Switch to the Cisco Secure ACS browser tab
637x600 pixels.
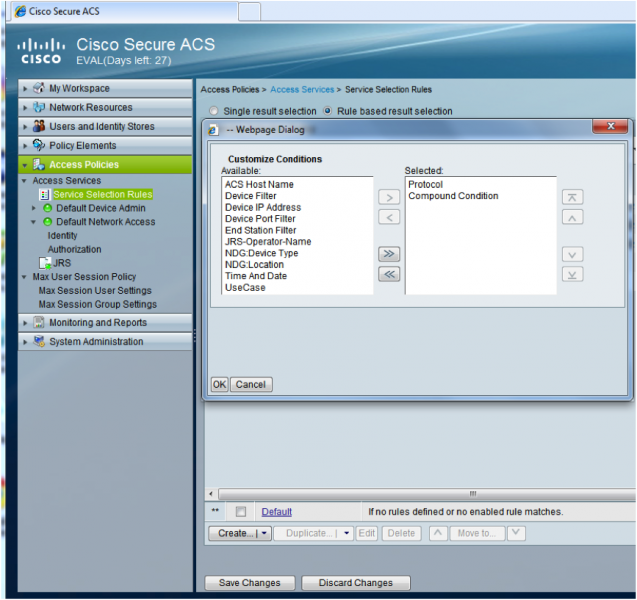pos(124,11)
